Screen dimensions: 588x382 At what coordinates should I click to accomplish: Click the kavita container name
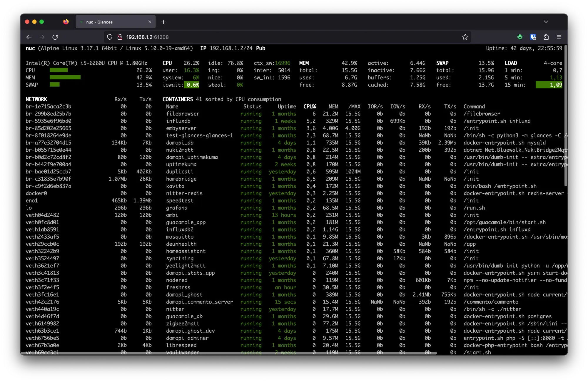[x=175, y=186]
